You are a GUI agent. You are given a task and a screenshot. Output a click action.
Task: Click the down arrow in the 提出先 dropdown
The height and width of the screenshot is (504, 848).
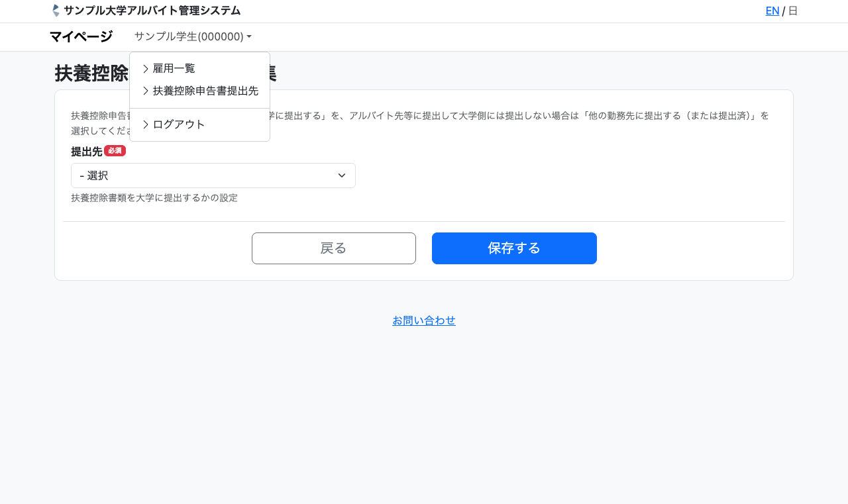342,176
